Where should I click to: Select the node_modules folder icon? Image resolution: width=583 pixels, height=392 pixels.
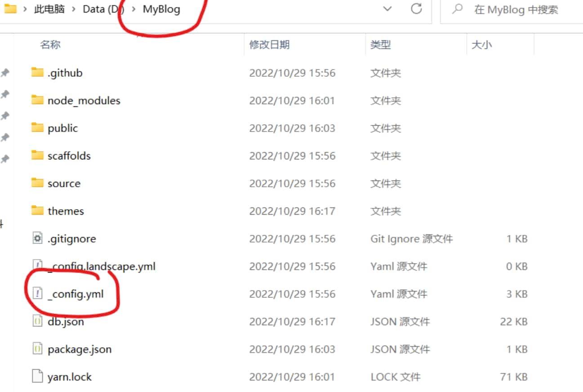tap(37, 100)
